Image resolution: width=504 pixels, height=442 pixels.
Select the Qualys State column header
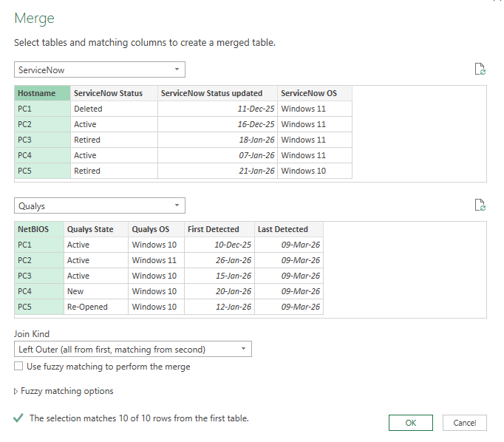tap(95, 229)
